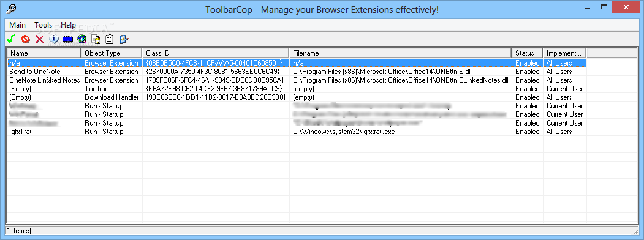Sort by the Status column header

tap(527, 53)
